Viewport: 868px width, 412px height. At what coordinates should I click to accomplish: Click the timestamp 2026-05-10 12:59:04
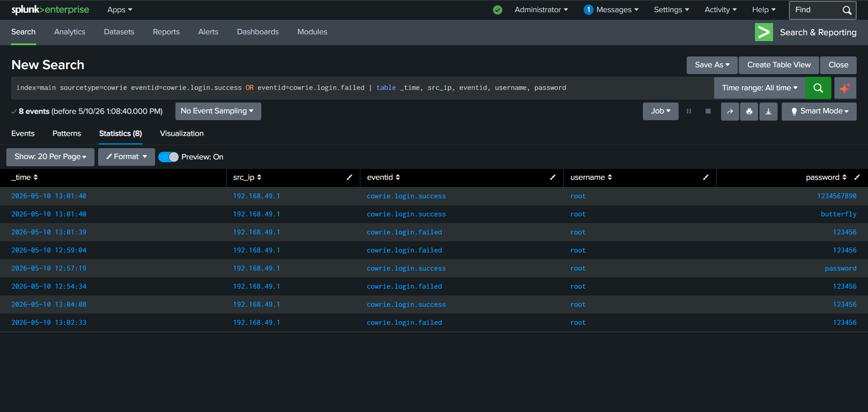(49, 250)
